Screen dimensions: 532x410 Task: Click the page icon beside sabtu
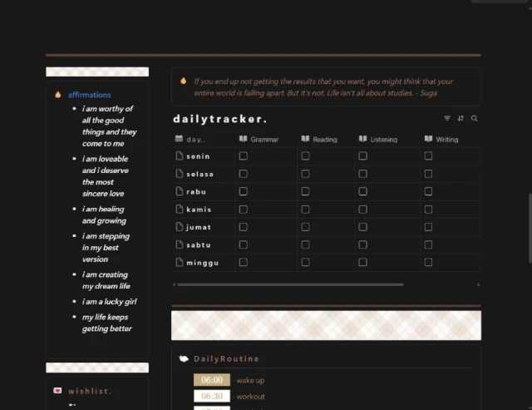180,245
